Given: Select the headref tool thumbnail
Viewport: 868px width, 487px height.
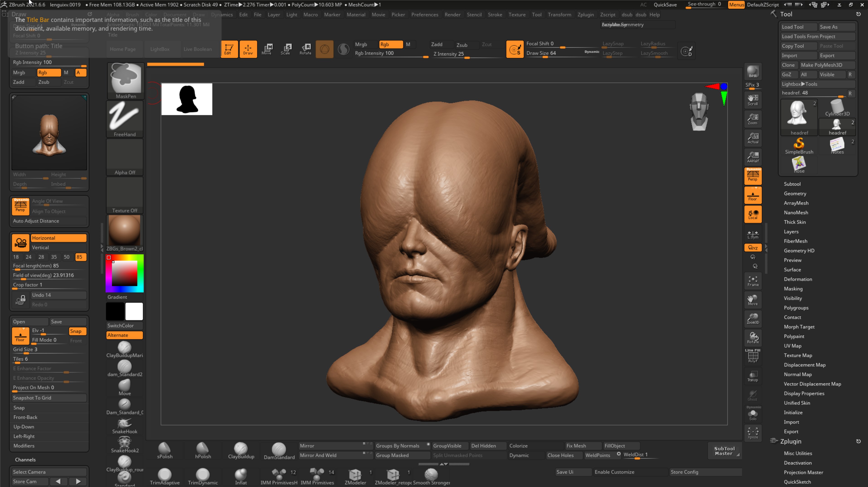Looking at the screenshot, I should click(799, 114).
